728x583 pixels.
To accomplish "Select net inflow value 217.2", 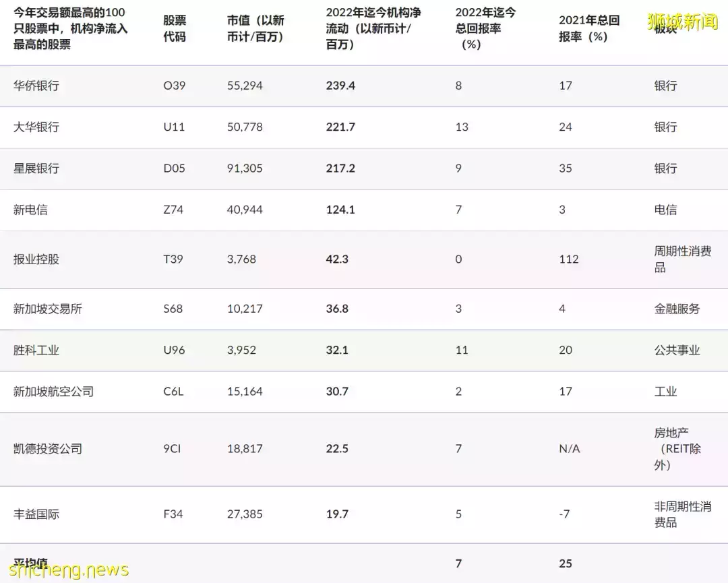I will pyautogui.click(x=340, y=168).
